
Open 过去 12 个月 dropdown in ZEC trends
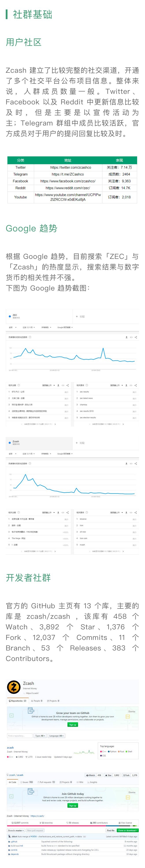(29, 327)
